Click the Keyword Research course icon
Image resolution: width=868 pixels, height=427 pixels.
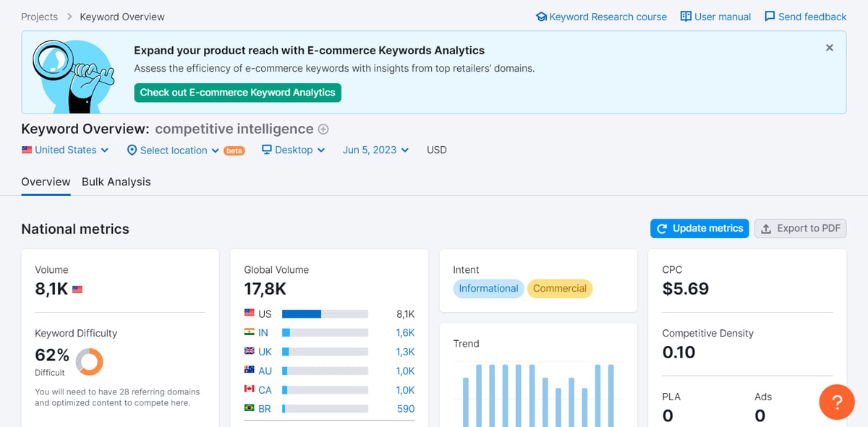(x=542, y=16)
